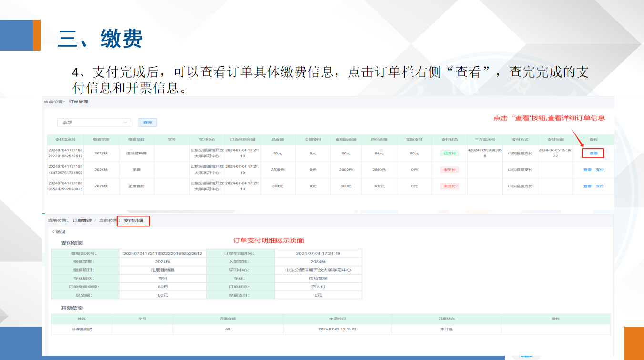
Task: Click 订单管理 in the lower breadcrumb
Action: 82,221
